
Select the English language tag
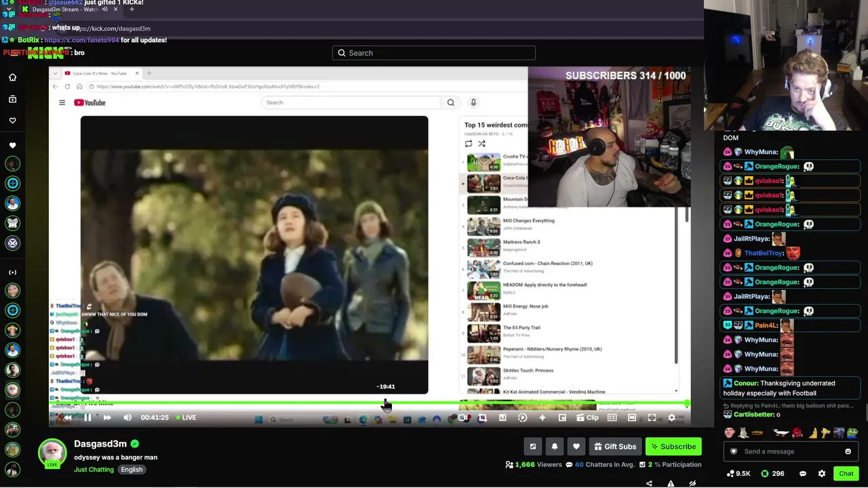coord(132,470)
